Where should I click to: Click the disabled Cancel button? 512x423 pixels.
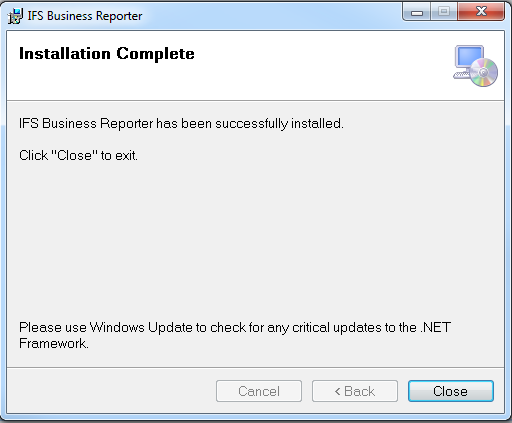click(x=259, y=391)
